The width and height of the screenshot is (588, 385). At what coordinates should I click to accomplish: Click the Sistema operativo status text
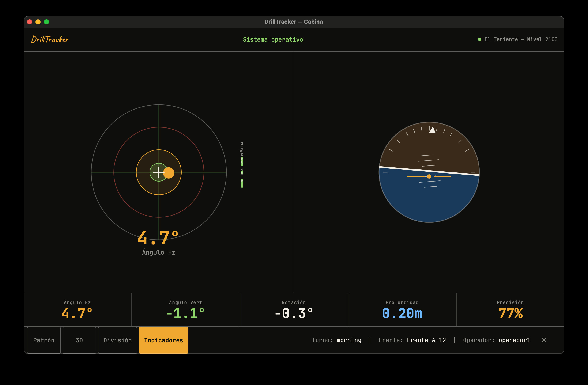coord(273,39)
